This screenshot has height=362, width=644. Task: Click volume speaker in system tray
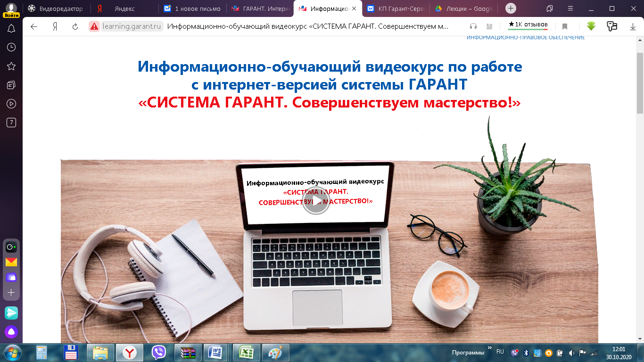(571, 353)
